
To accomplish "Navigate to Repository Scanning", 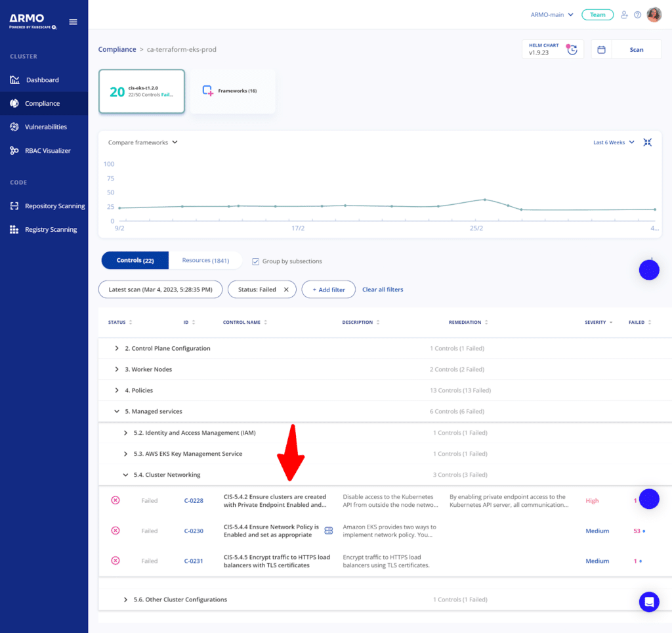I will [44, 206].
